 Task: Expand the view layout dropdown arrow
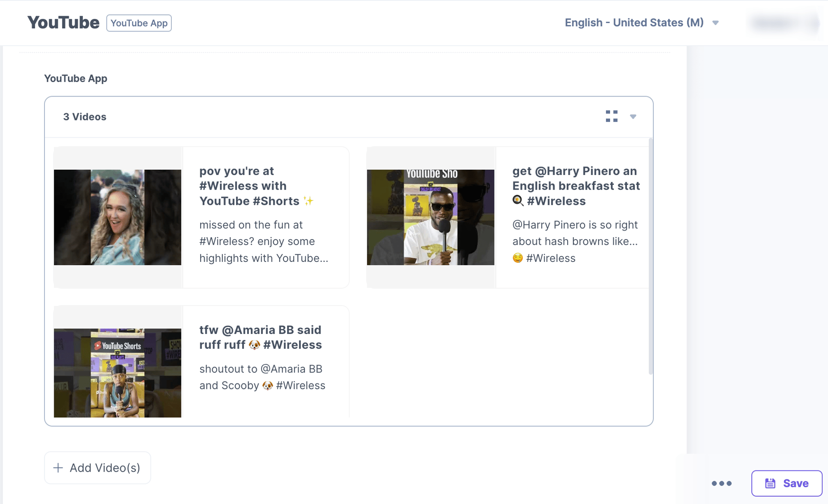(x=633, y=117)
